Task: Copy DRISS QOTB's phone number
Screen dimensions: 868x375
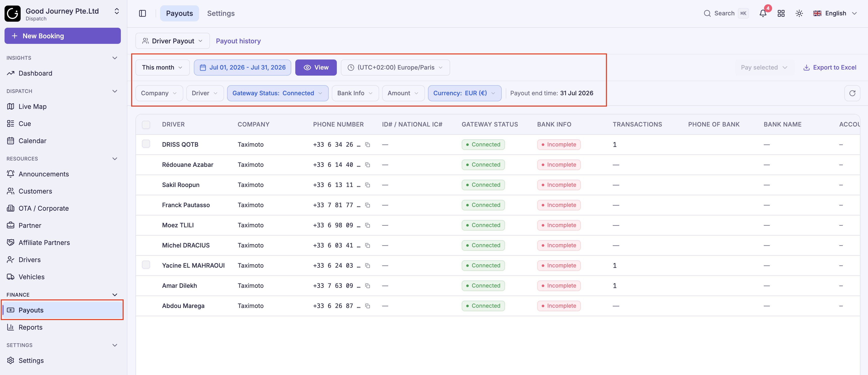Action: coord(368,145)
